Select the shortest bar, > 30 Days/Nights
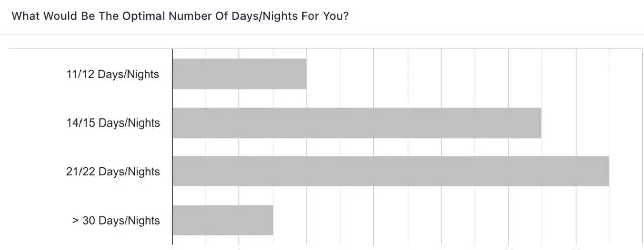The image size is (644, 250). coord(223,220)
